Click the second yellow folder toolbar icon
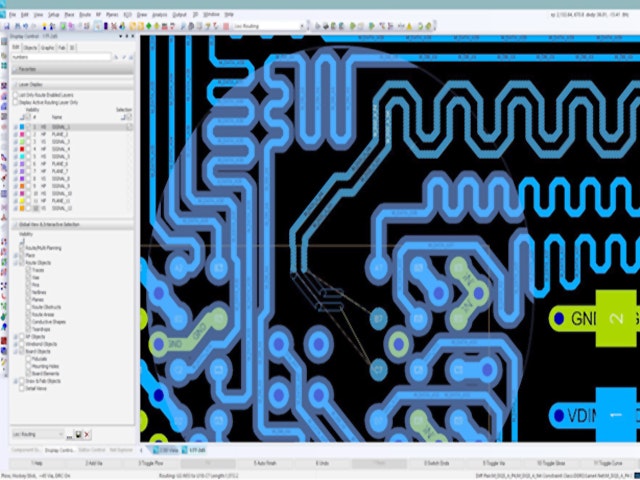The image size is (640, 480). point(140,26)
